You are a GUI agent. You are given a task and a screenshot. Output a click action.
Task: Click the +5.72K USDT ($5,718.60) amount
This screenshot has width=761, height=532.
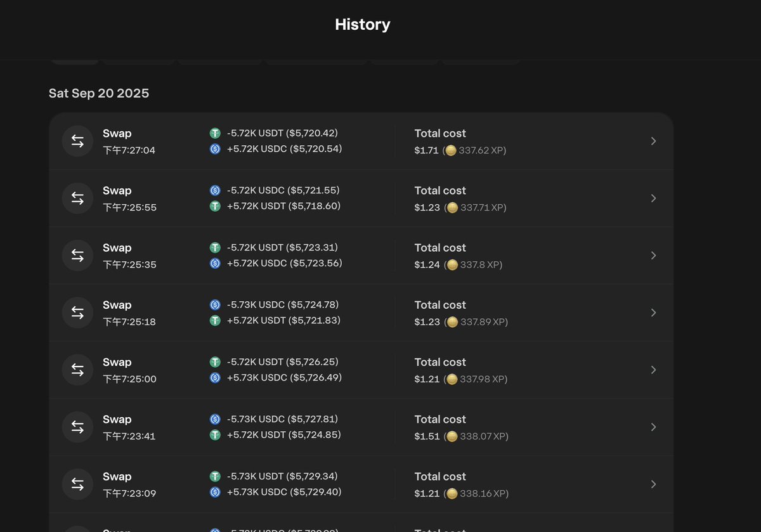click(283, 206)
